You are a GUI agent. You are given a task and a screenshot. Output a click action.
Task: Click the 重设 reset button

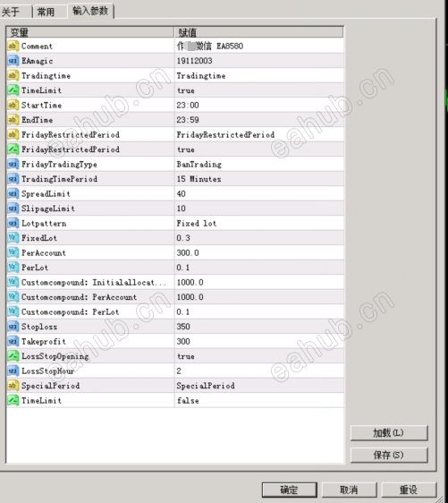tap(409, 490)
